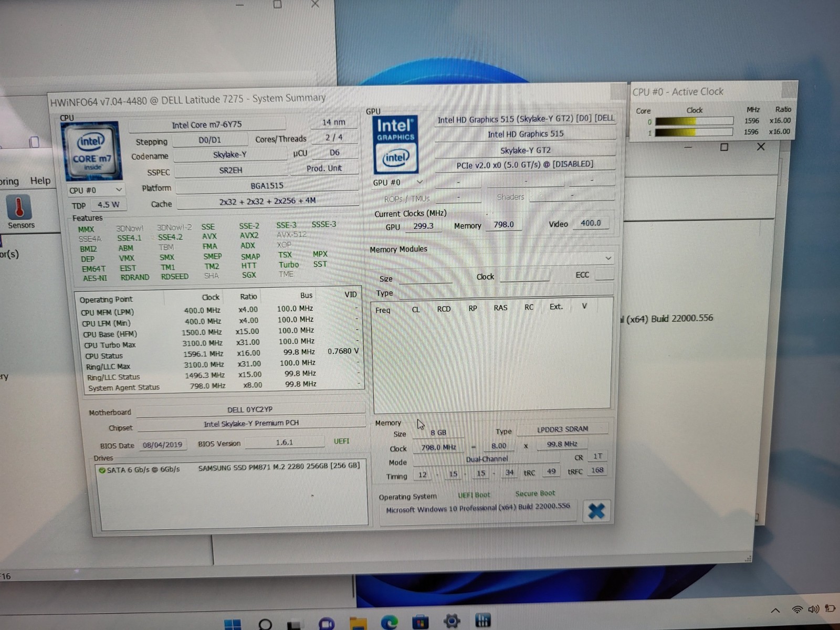Show hidden icons via tray chevron
Viewport: 840px width, 630px height.
tap(775, 610)
